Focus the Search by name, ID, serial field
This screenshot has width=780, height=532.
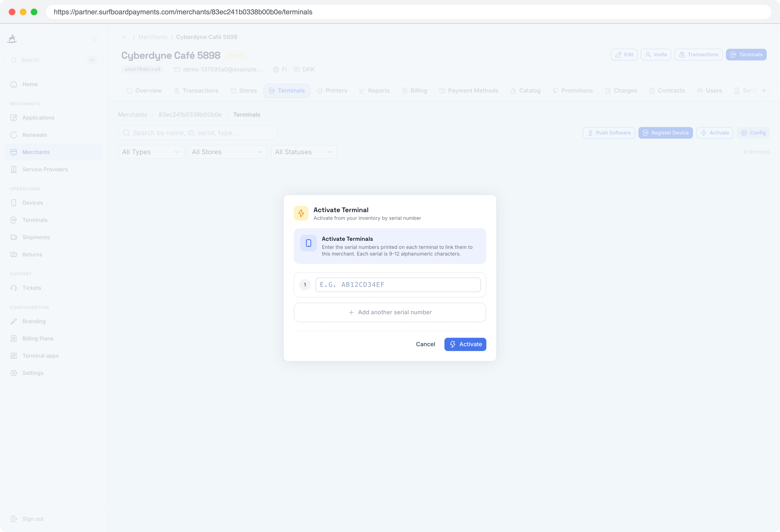tap(198, 133)
